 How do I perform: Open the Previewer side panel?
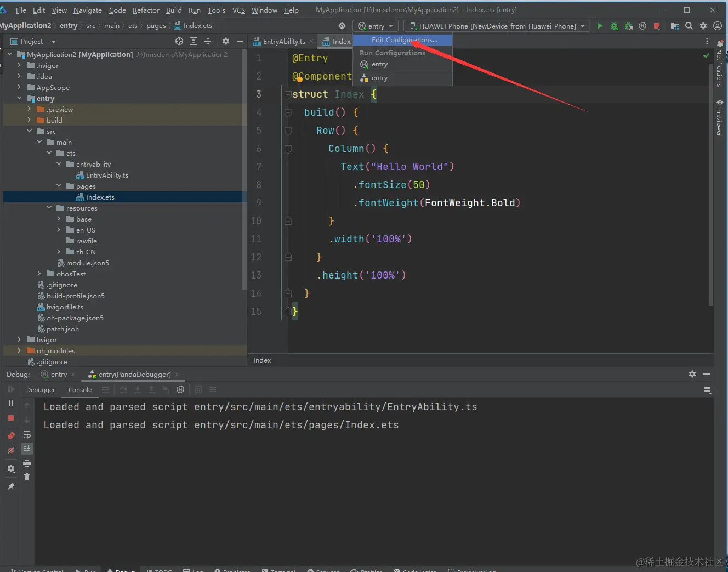coord(720,118)
